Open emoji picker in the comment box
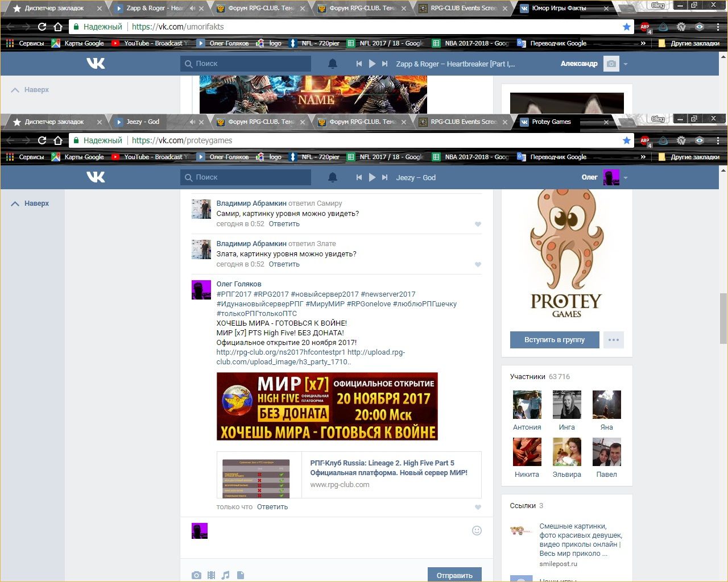 [x=477, y=530]
